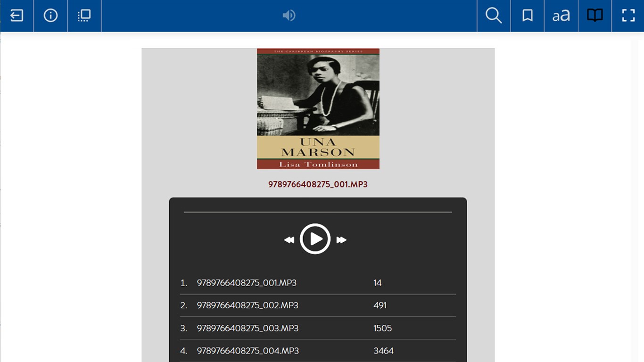Open the font size settings
644x362 pixels.
(x=561, y=16)
